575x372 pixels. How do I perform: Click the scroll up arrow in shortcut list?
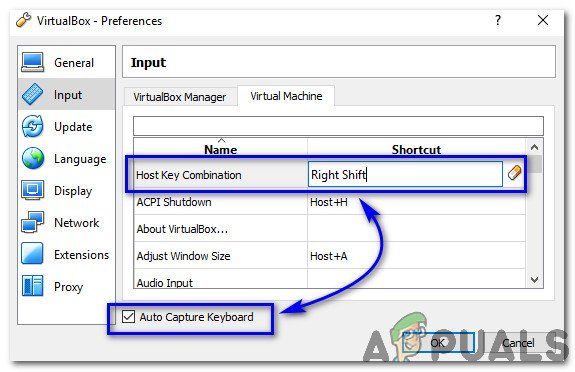[535, 147]
